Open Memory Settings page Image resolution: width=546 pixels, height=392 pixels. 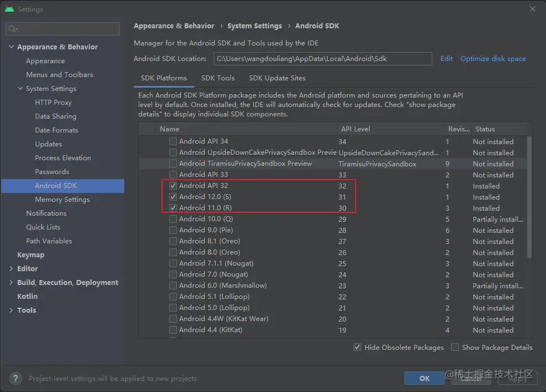coord(62,200)
